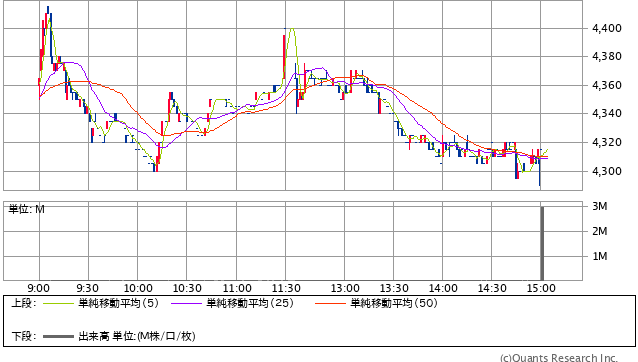Click the 4,300 price axis label
Viewport: 638px width, 362px height.
607,171
